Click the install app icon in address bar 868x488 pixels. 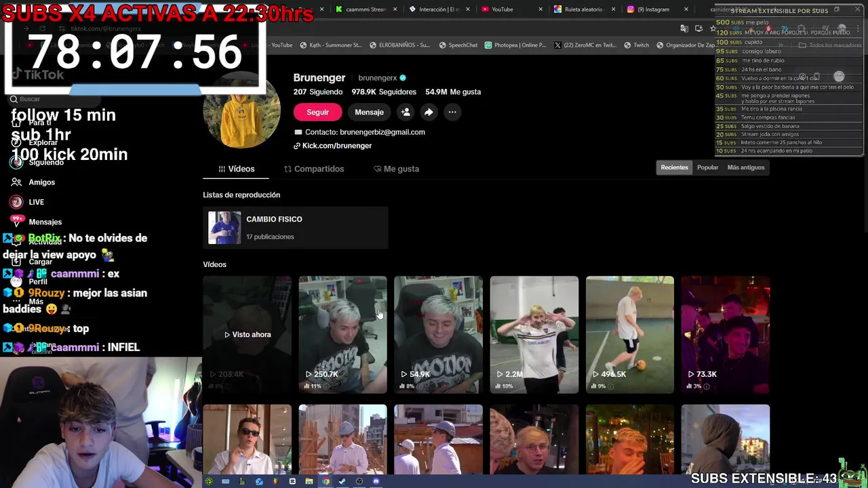(698, 28)
